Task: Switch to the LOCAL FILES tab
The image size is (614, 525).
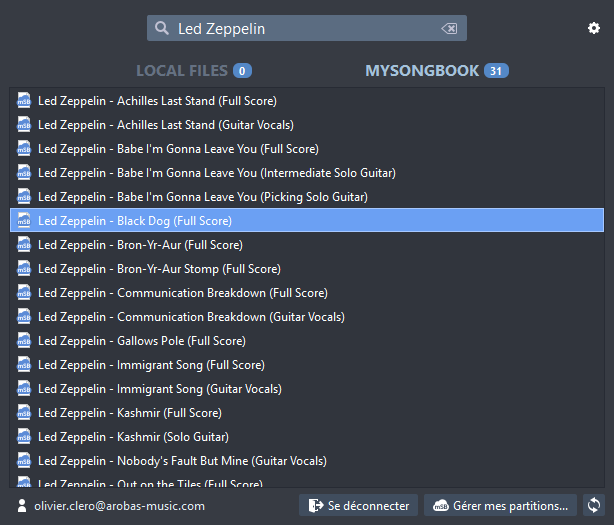Action: click(193, 71)
